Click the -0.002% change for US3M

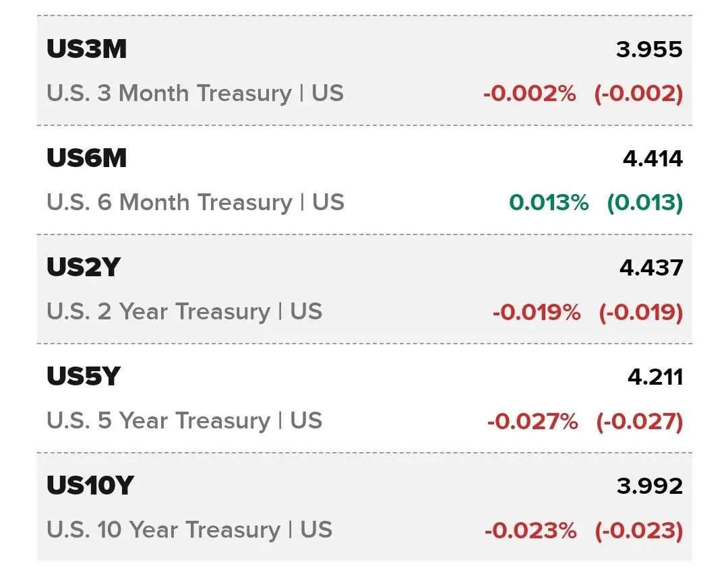[530, 93]
